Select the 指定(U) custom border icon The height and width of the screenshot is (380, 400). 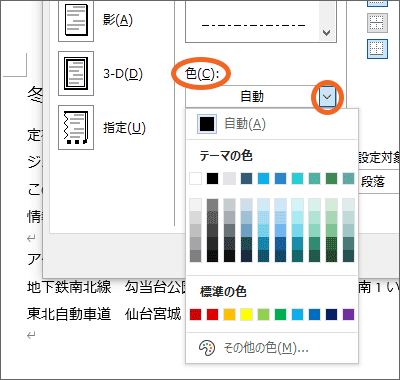[76, 127]
